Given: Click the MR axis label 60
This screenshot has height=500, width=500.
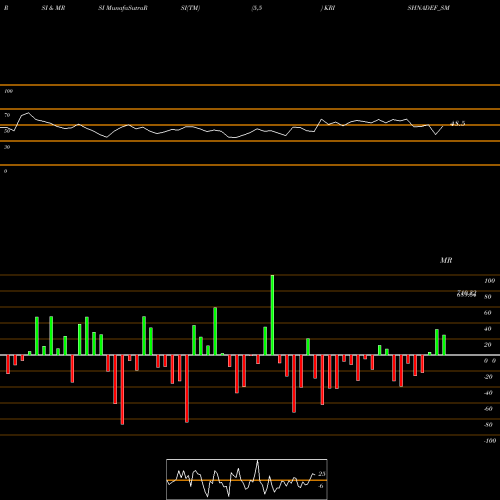Looking at the screenshot, I should click(x=487, y=313).
